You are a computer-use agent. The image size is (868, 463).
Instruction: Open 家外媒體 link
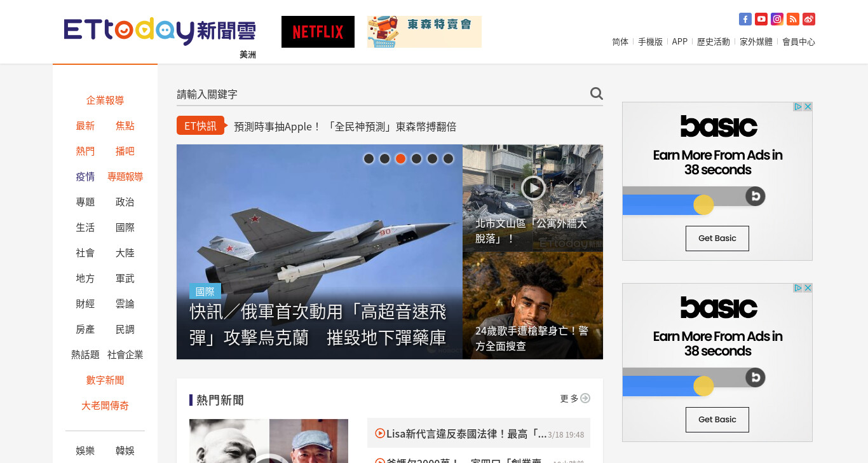(756, 41)
